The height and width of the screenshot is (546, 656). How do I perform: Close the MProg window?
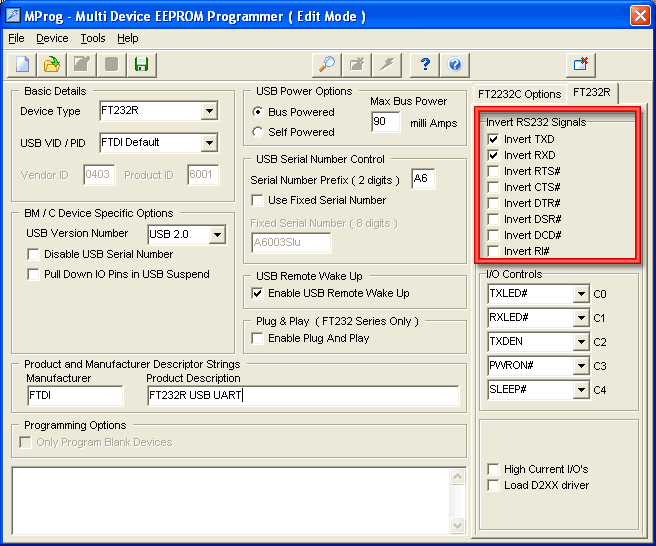point(640,16)
